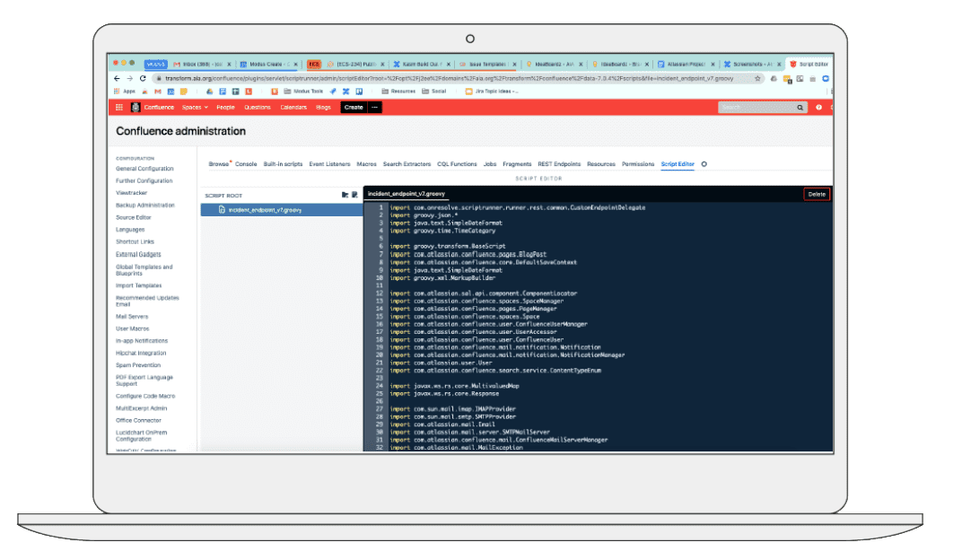The width and height of the screenshot is (953, 560).
Task: Open the Blogs link in navigation
Action: click(323, 108)
